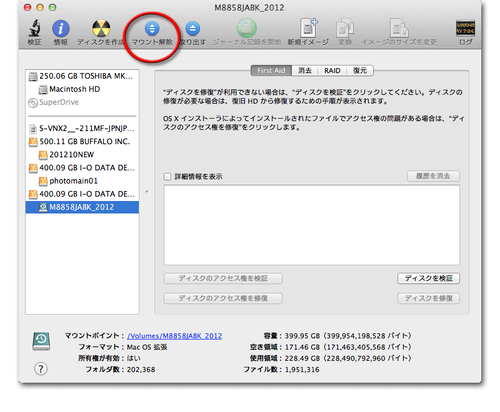Select the 500.11 GB BUFFALO INC. disk
The image size is (500, 412).
[x=82, y=142]
